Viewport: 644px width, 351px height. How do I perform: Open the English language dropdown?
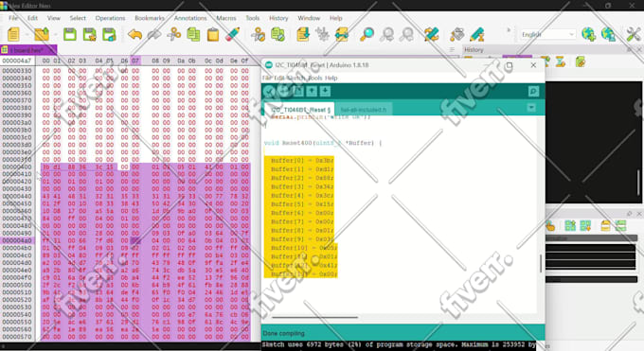(548, 34)
